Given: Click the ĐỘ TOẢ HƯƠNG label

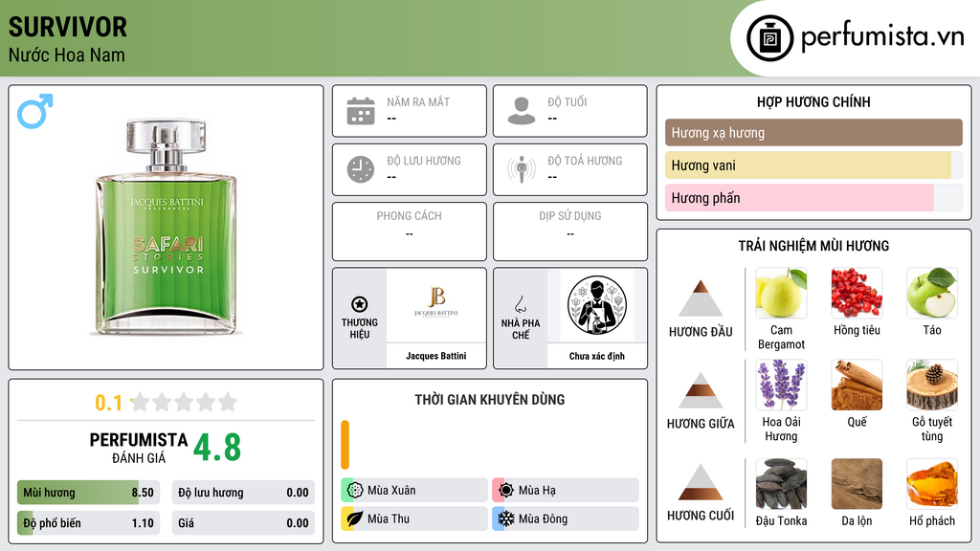Looking at the screenshot, I should click(585, 161).
